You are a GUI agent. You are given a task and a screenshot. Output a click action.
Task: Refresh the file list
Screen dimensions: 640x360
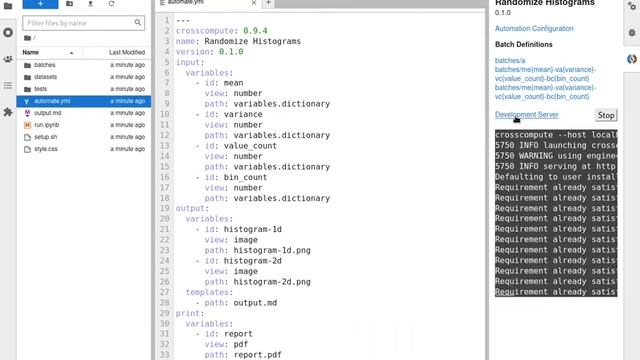111,4
